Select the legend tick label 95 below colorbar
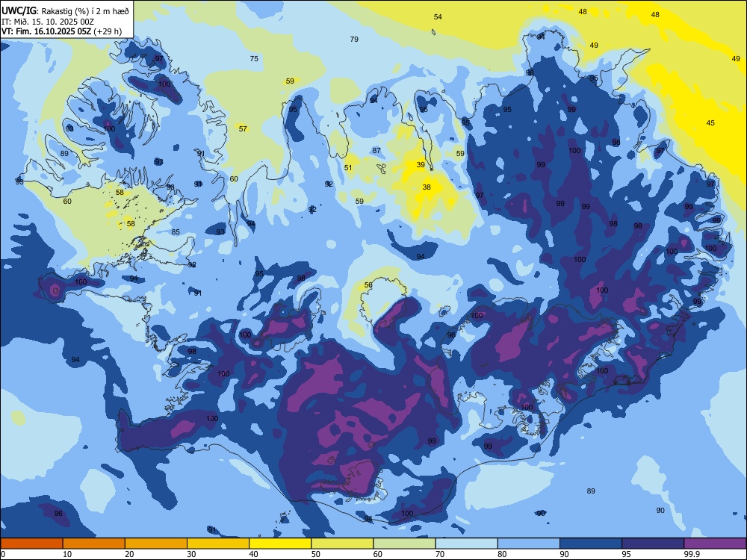Viewport: 747px width, 560px height. (x=626, y=554)
